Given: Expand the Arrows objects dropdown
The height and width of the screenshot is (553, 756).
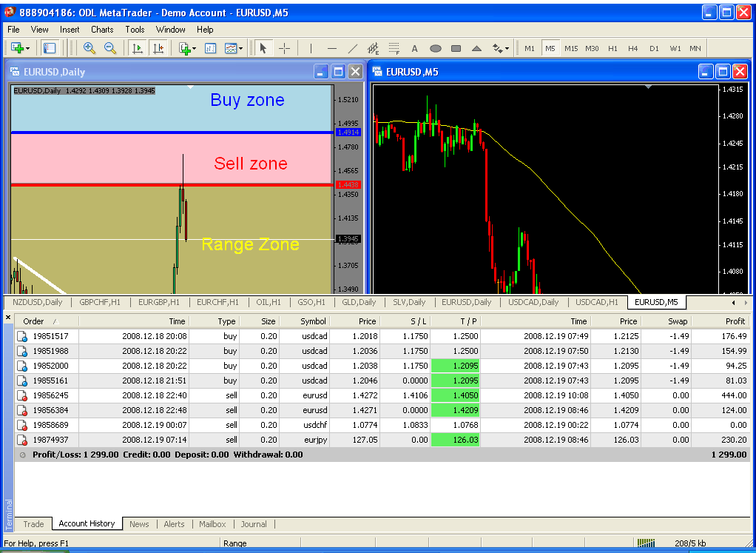Looking at the screenshot, I should tap(507, 49).
